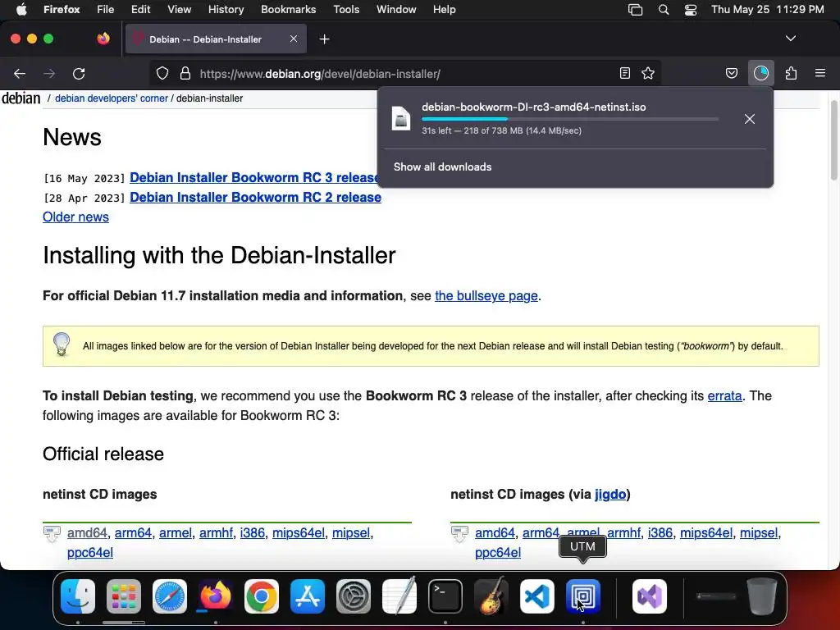This screenshot has height=630, width=840.
Task: Click download progress bar for ISO
Action: [570, 119]
